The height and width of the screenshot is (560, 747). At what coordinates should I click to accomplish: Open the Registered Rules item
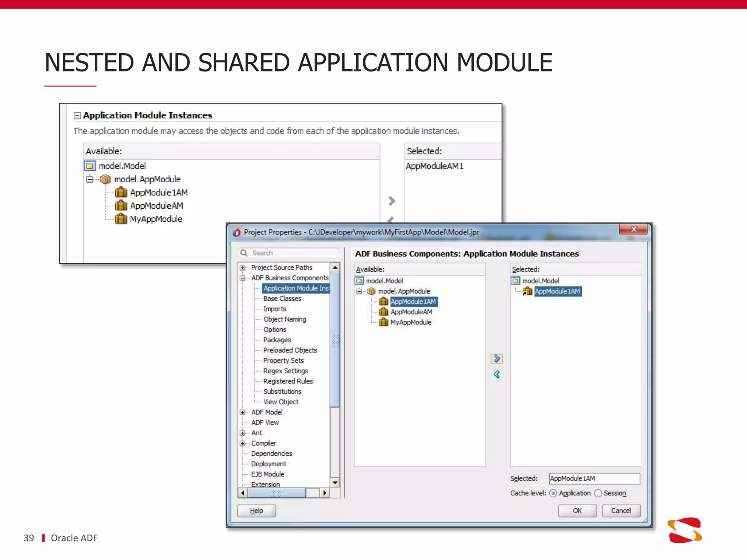click(x=288, y=381)
